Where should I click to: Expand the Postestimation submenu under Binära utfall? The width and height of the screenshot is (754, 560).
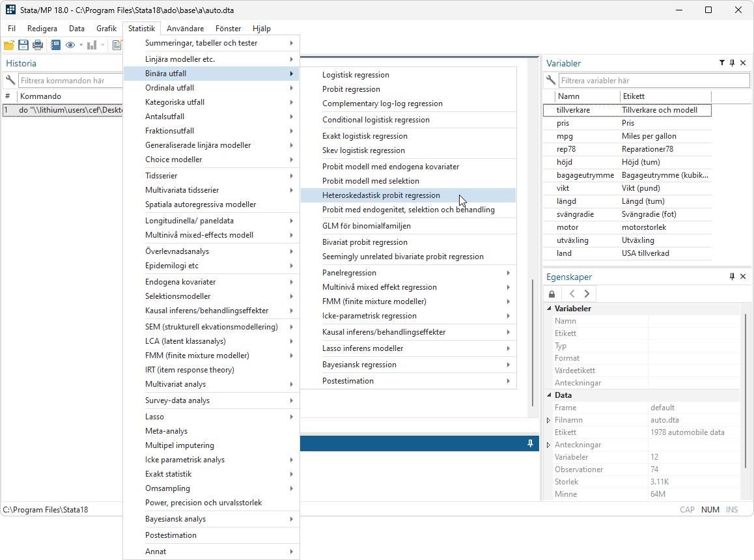click(408, 381)
